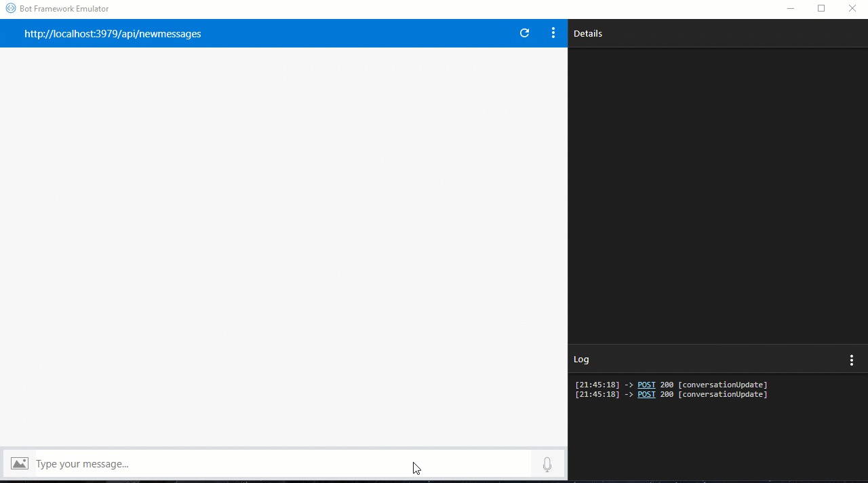Activate the microphone icon
The width and height of the screenshot is (868, 483).
point(547,464)
